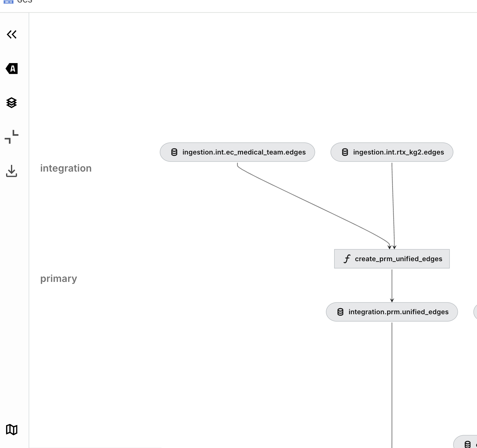Select the "A" badge icon in sidebar
The height and width of the screenshot is (448, 477).
[12, 69]
